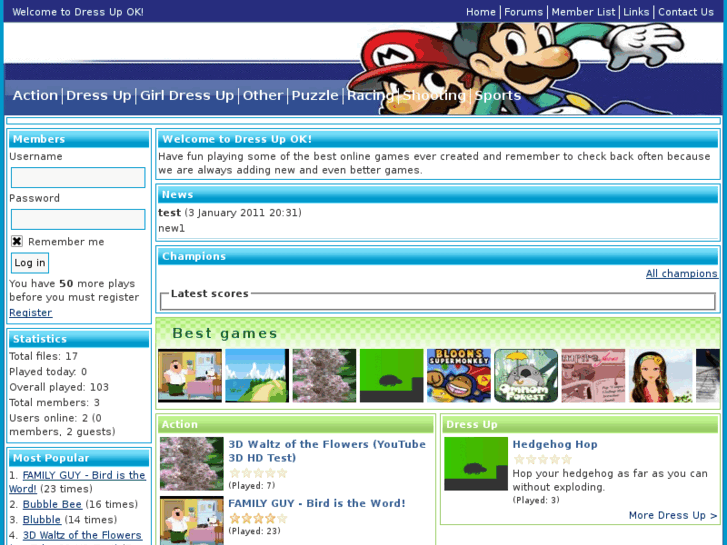Open the Register link
The width and height of the screenshot is (727, 545).
31,313
